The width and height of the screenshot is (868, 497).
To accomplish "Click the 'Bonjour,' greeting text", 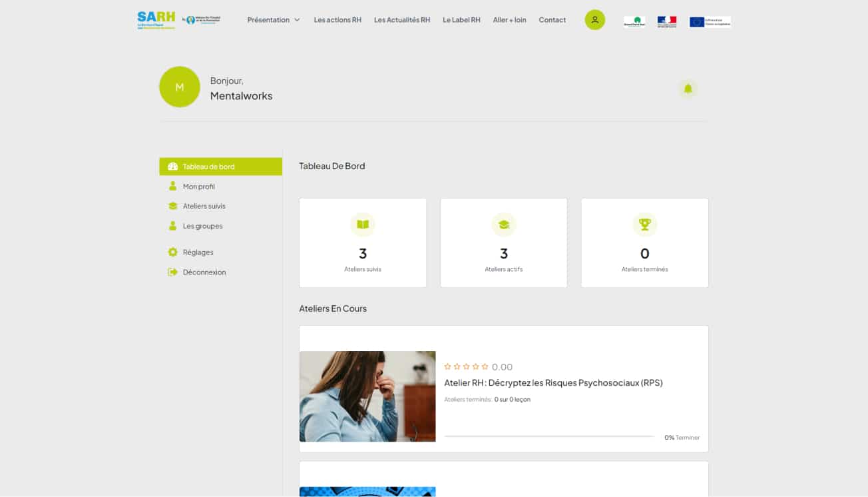I will point(227,81).
